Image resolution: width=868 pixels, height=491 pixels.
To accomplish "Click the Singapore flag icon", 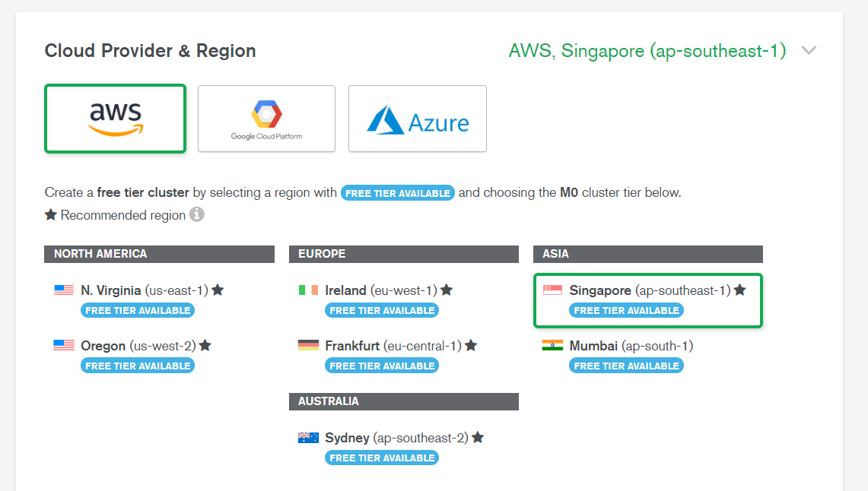I will point(552,290).
